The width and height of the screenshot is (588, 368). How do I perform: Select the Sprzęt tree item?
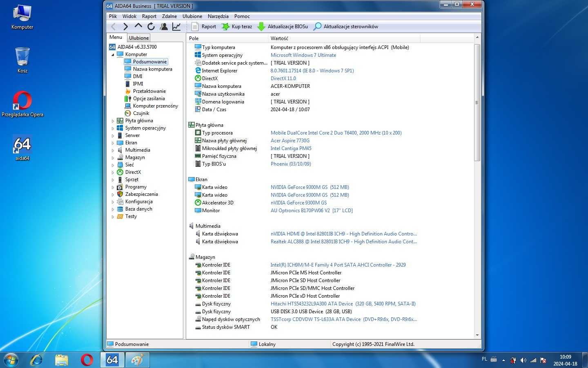[131, 180]
